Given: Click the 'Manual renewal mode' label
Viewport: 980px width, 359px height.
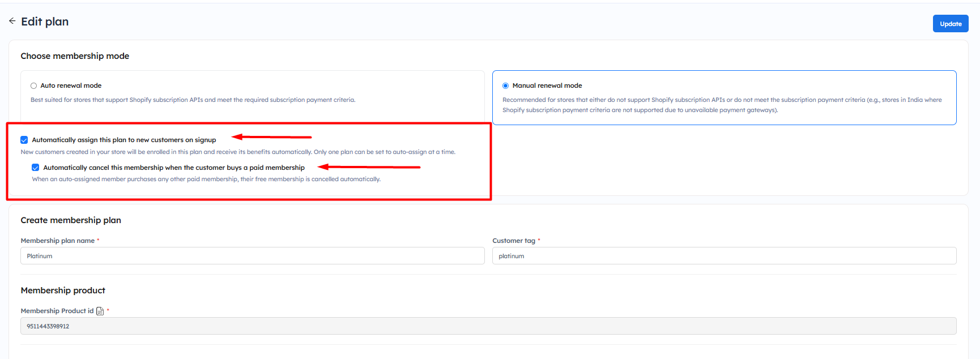Looking at the screenshot, I should (x=547, y=86).
